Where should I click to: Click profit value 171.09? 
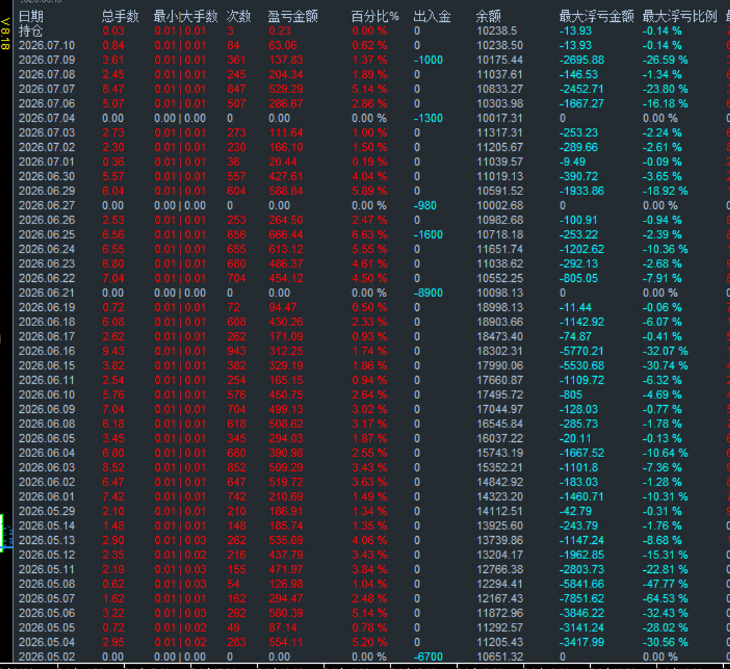pyautogui.click(x=286, y=337)
